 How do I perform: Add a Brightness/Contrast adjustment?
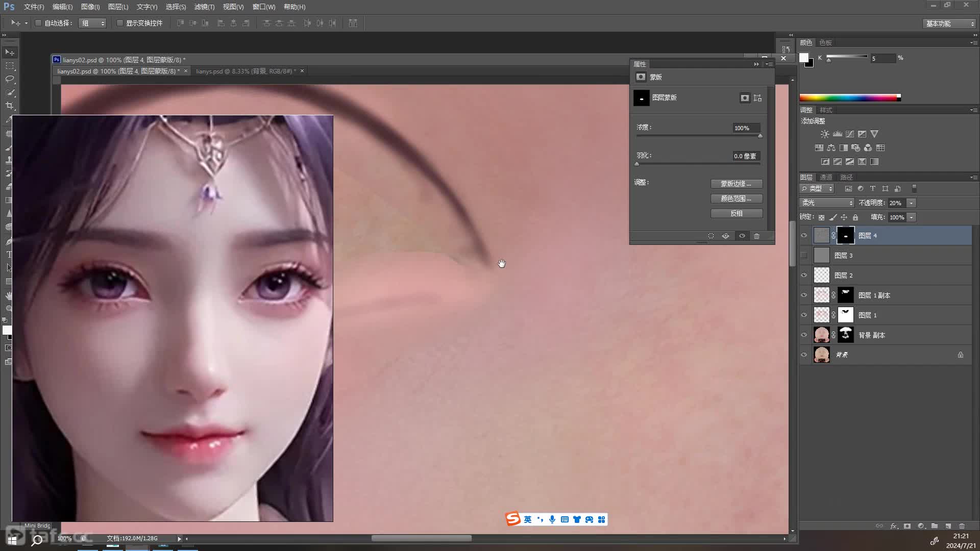[x=825, y=134]
